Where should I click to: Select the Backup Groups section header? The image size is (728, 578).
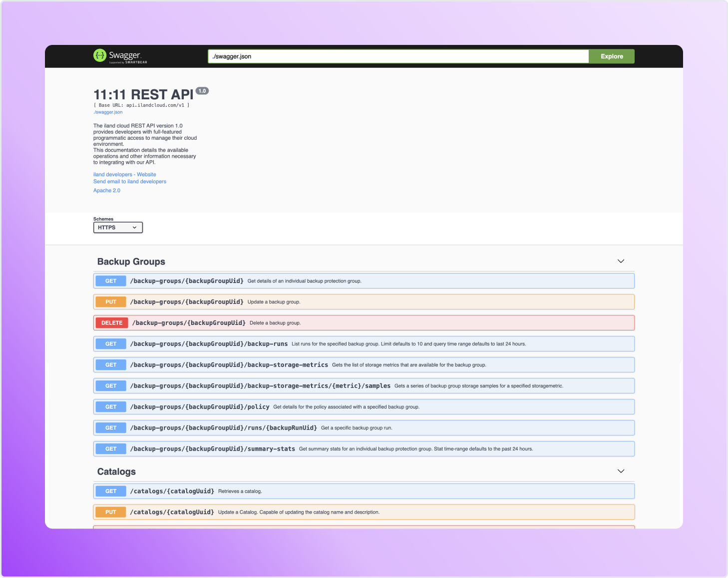click(x=131, y=262)
